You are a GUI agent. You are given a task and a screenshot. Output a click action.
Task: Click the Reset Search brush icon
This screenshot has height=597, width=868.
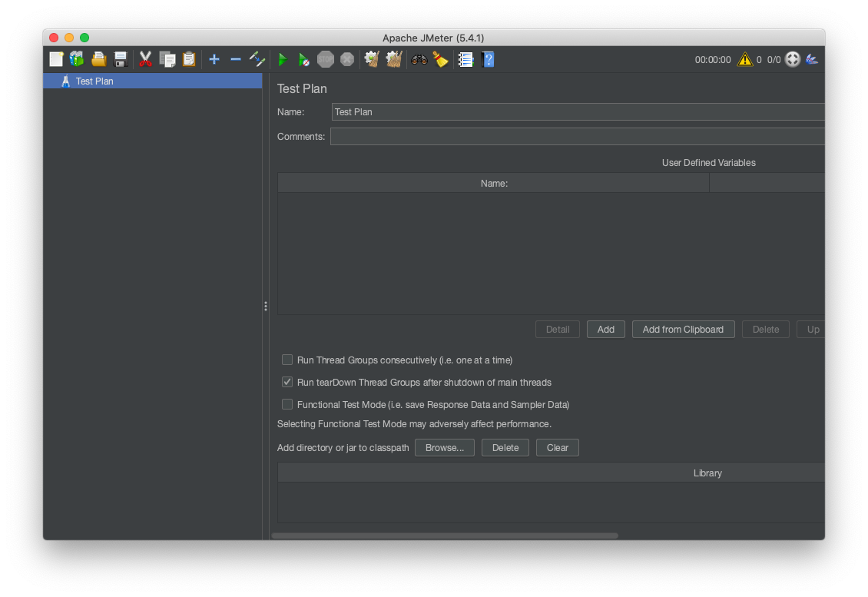(x=441, y=59)
